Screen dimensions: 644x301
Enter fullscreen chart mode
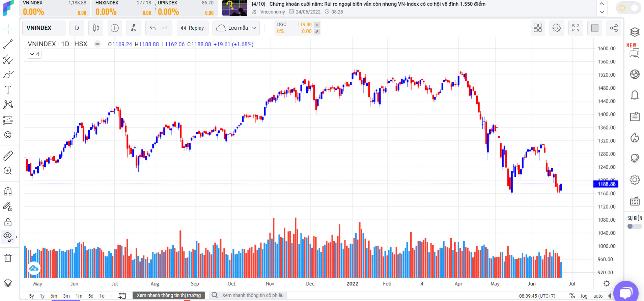pyautogui.click(x=576, y=28)
